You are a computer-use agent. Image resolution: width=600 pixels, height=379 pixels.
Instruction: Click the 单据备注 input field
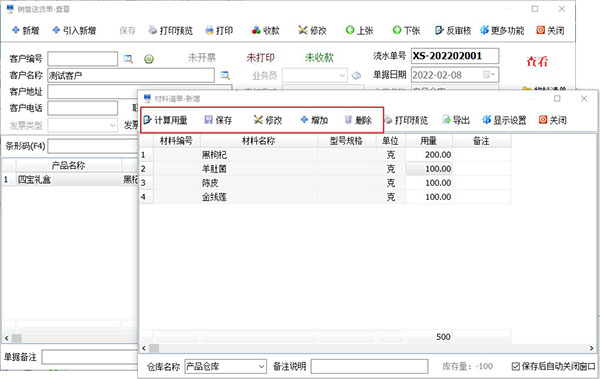[90, 357]
